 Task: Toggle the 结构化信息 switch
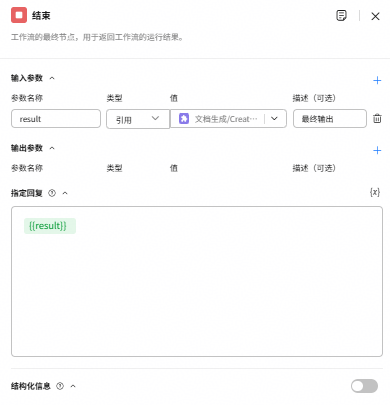pyautogui.click(x=364, y=386)
